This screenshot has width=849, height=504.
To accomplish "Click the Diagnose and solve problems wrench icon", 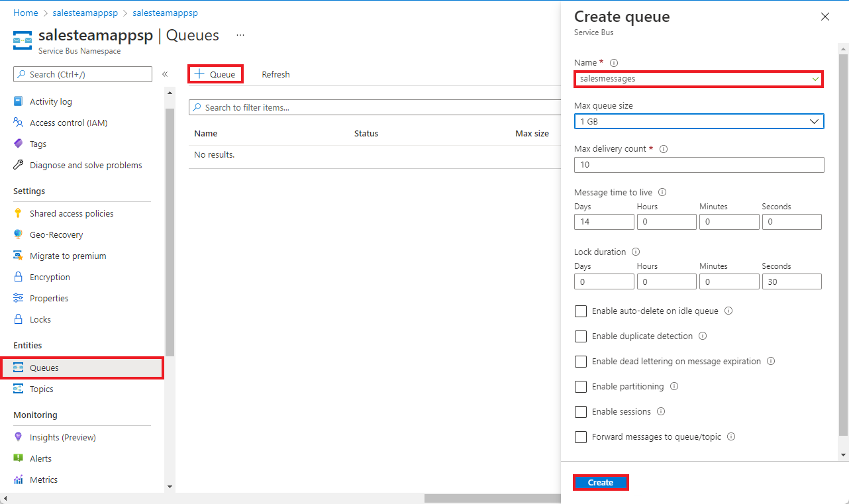I will click(19, 165).
